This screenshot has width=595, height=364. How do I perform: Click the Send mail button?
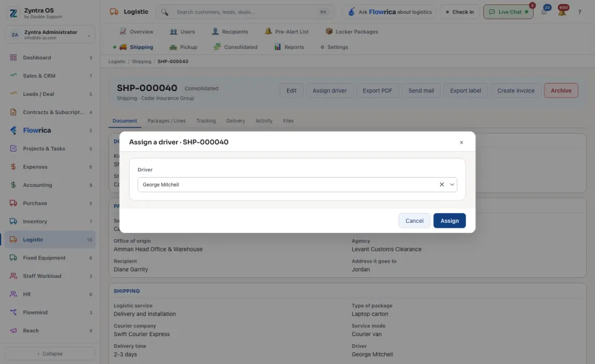click(x=421, y=90)
